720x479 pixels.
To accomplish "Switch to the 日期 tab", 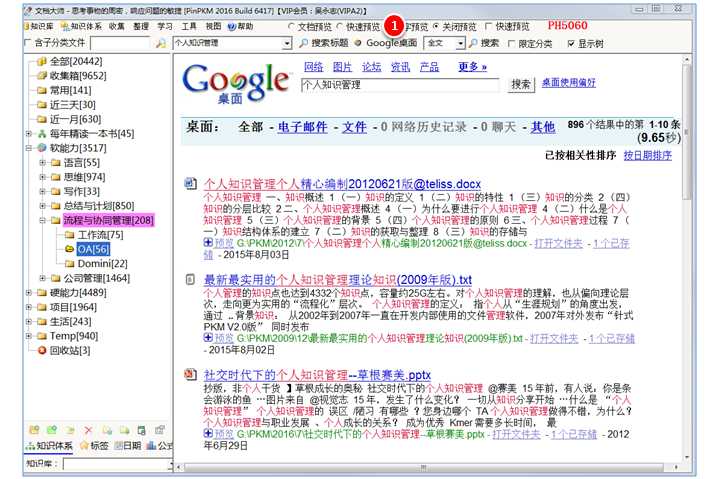I will pyautogui.click(x=128, y=445).
